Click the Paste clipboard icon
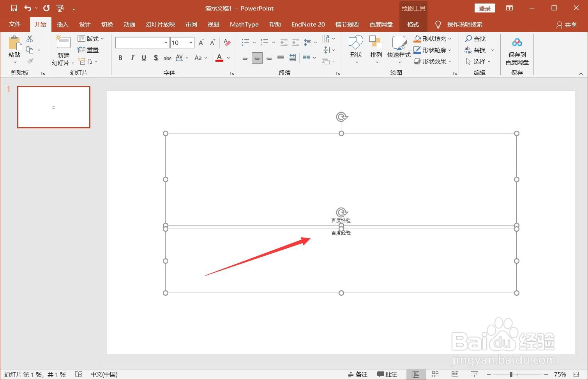The width and height of the screenshot is (588, 380). [x=14, y=43]
